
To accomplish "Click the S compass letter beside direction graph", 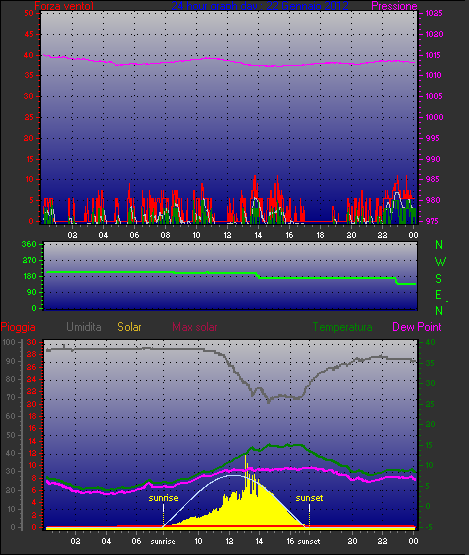I will click(x=439, y=279).
